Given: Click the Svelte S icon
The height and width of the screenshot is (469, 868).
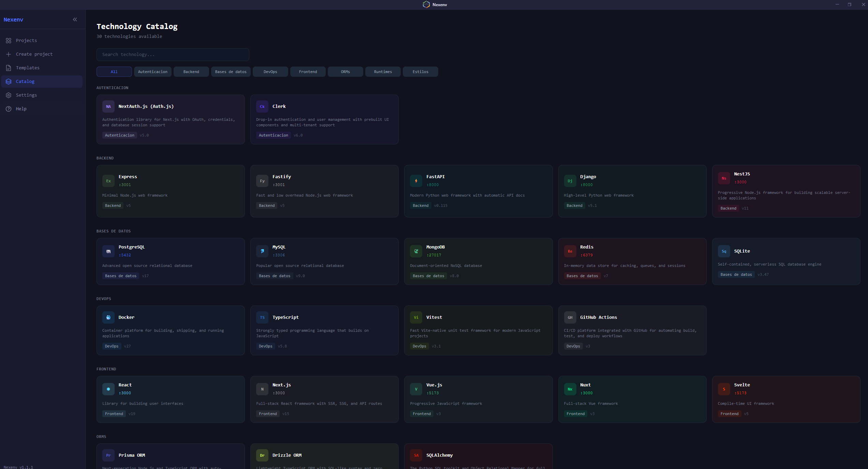Looking at the screenshot, I should click(x=724, y=389).
